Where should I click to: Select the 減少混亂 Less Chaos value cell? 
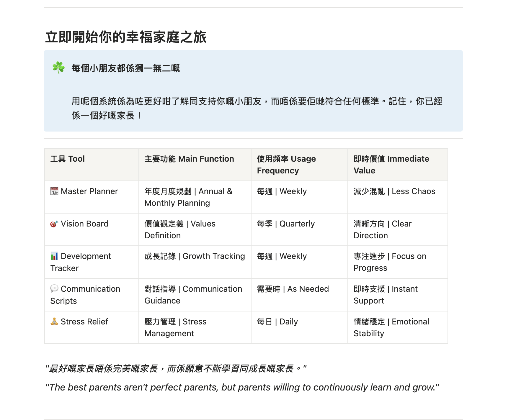pyautogui.click(x=394, y=191)
